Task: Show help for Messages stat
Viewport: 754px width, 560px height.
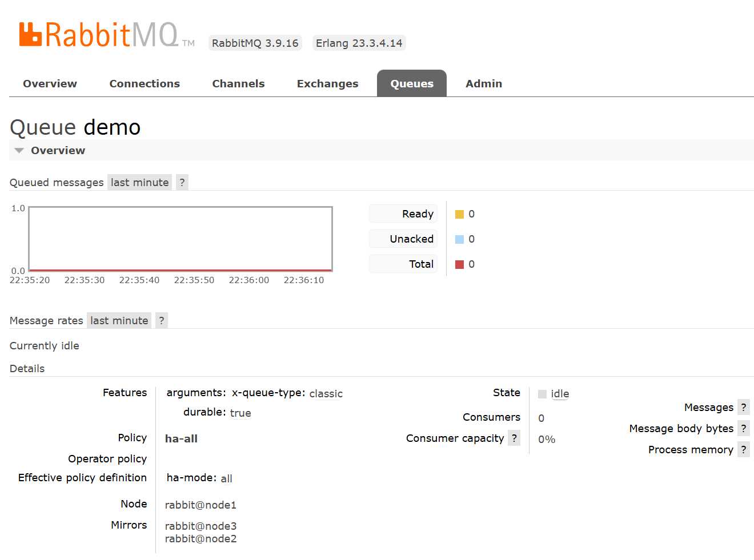Action: click(x=744, y=407)
